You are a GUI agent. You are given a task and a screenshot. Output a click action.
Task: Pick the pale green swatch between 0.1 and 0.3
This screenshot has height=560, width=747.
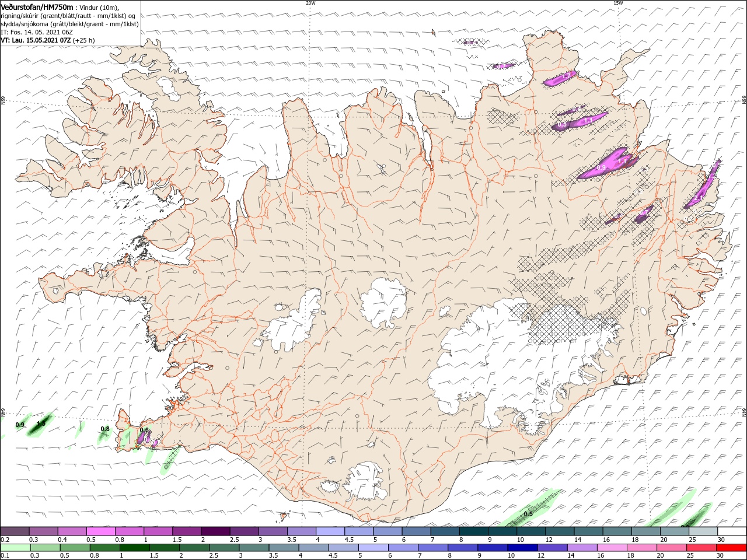pos(16,548)
